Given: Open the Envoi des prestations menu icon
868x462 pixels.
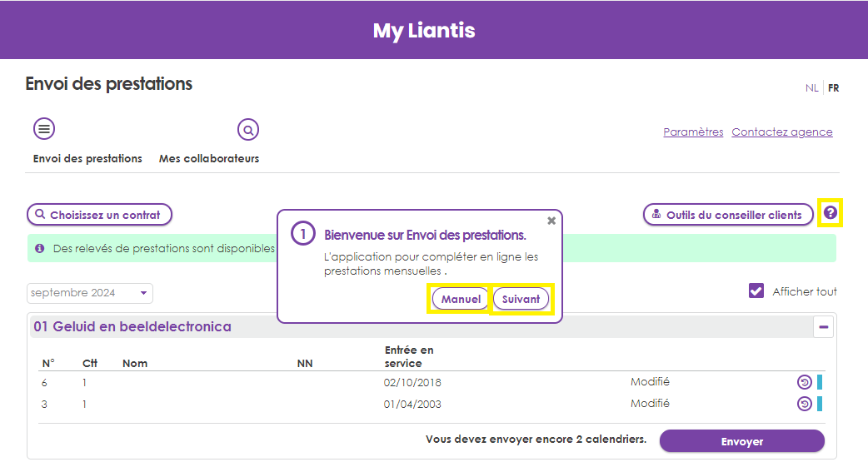Looking at the screenshot, I should pyautogui.click(x=44, y=130).
